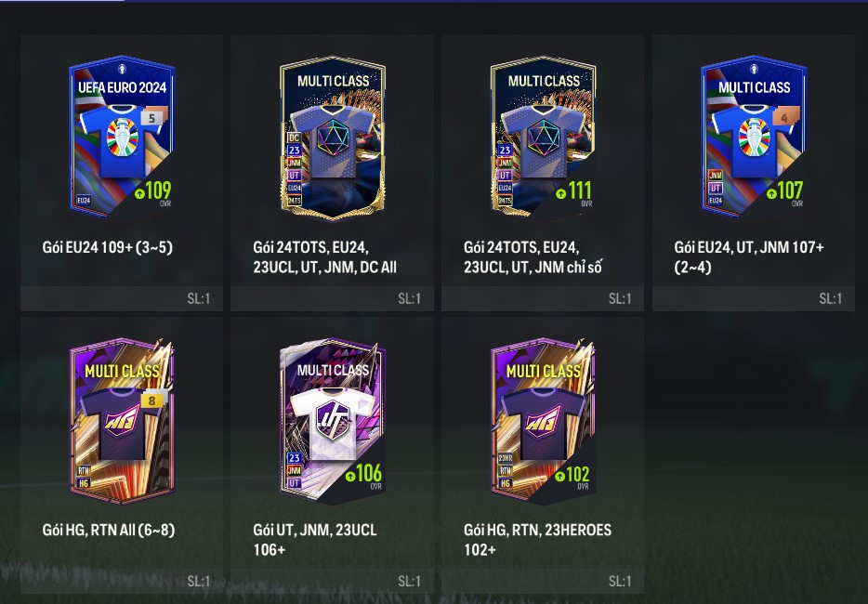Click the 'Gói 24TOTS, EU24, 23UCL, UT, JNM, DC All' title
Screen dimensions: 868x604
[x=324, y=257]
